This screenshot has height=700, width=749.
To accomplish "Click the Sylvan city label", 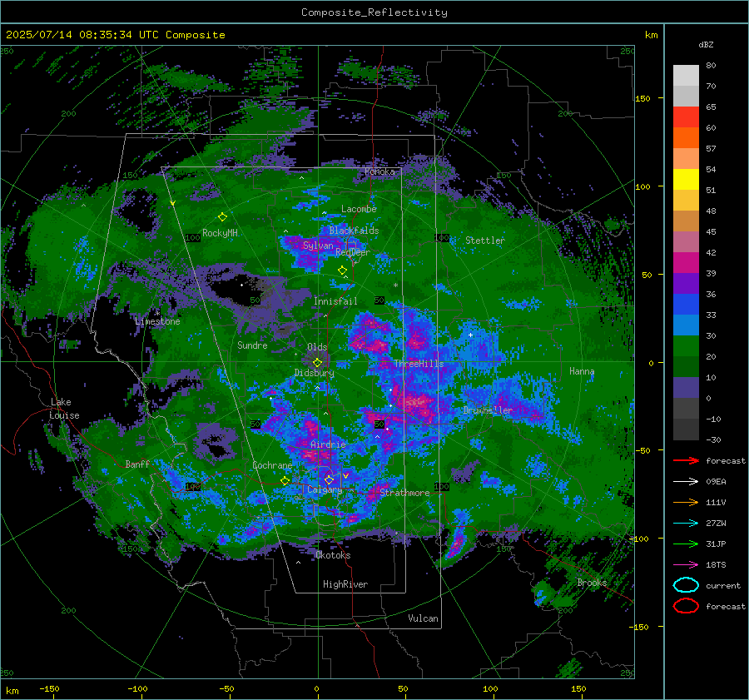I will pyautogui.click(x=318, y=246).
